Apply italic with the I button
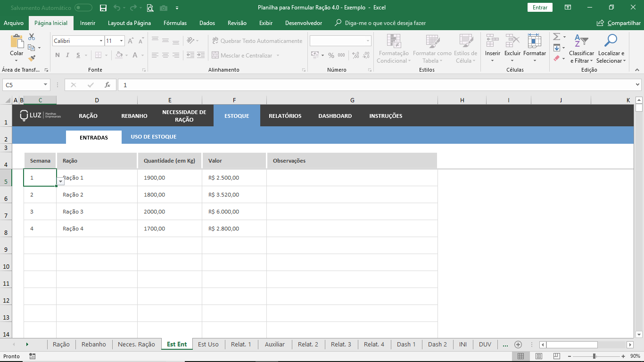The image size is (644, 362). pos(68,55)
